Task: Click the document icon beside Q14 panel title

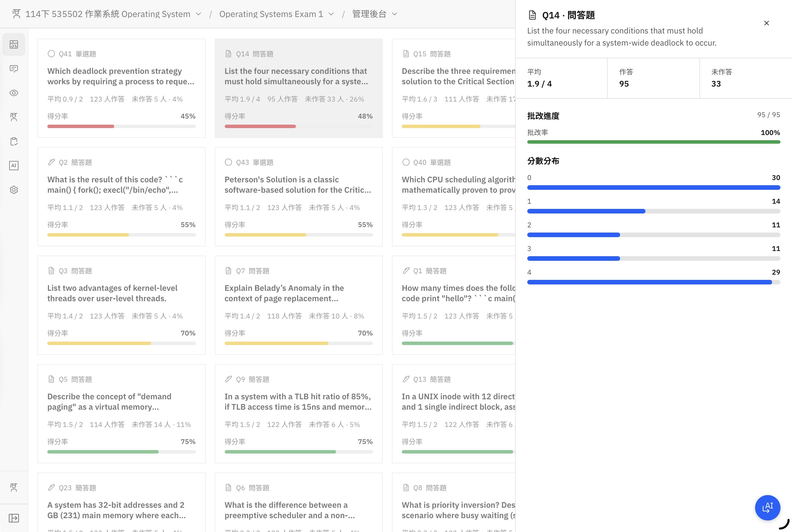Action: 532,15
